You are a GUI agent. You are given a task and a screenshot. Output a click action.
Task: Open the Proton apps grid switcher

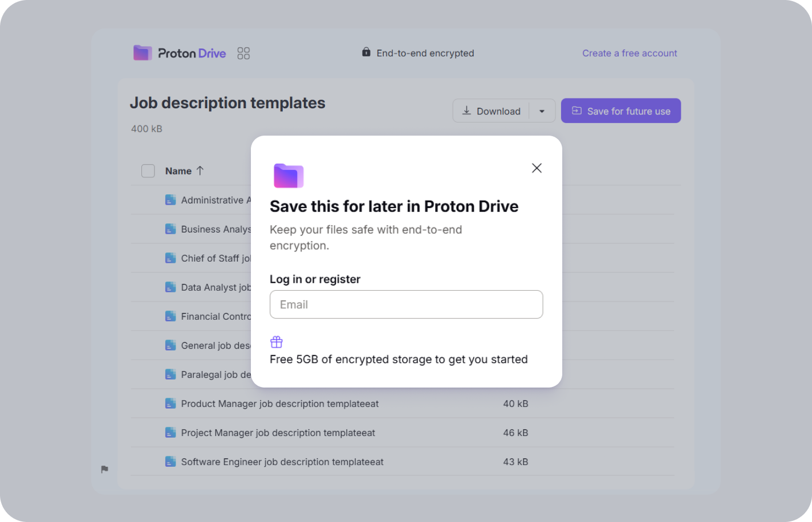coord(243,54)
